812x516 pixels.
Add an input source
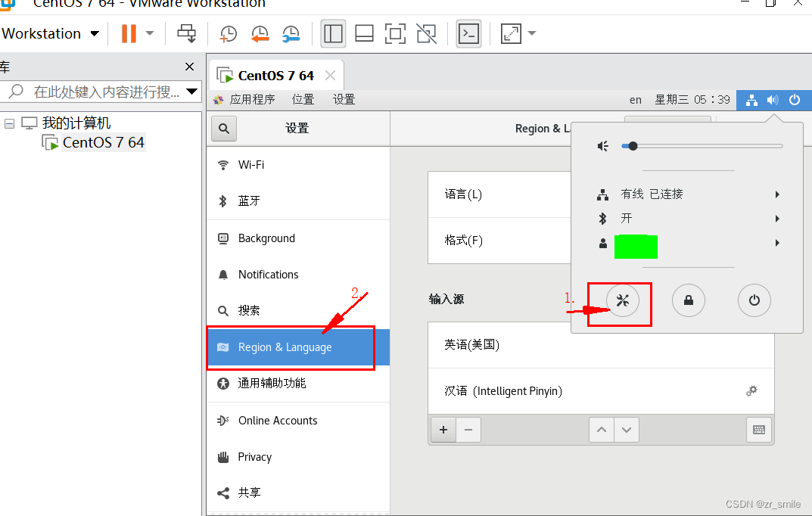click(443, 430)
